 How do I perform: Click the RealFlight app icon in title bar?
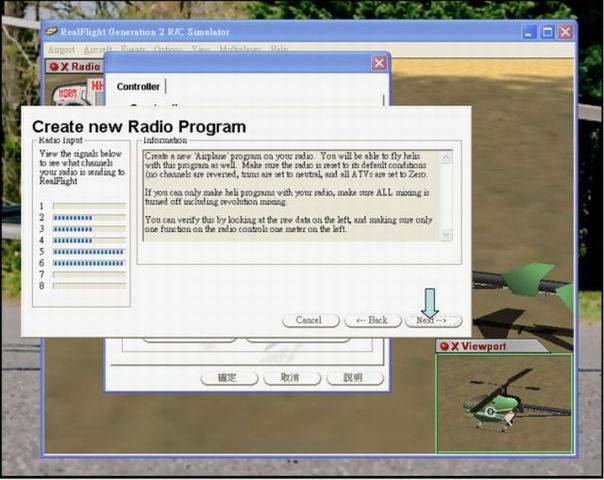51,31
